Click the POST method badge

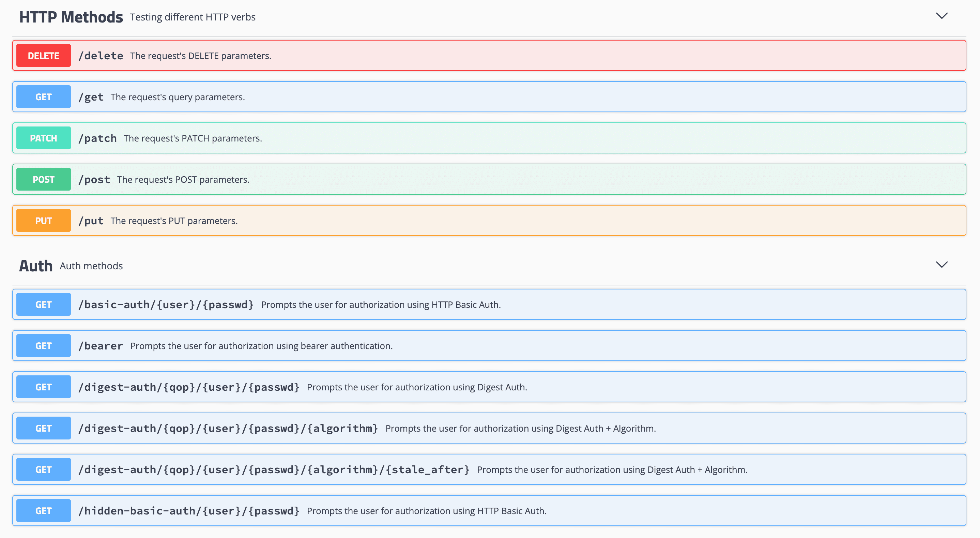click(43, 179)
